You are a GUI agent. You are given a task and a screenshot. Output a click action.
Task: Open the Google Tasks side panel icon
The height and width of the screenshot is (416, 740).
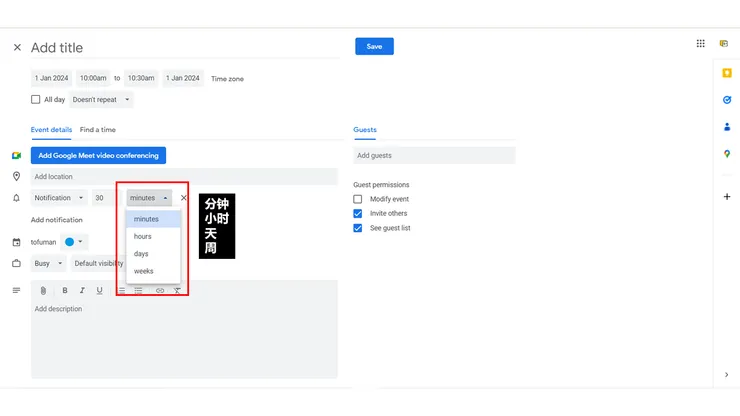[x=727, y=100]
